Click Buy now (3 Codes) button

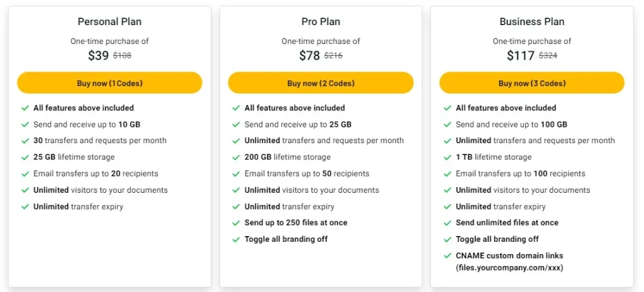point(532,83)
